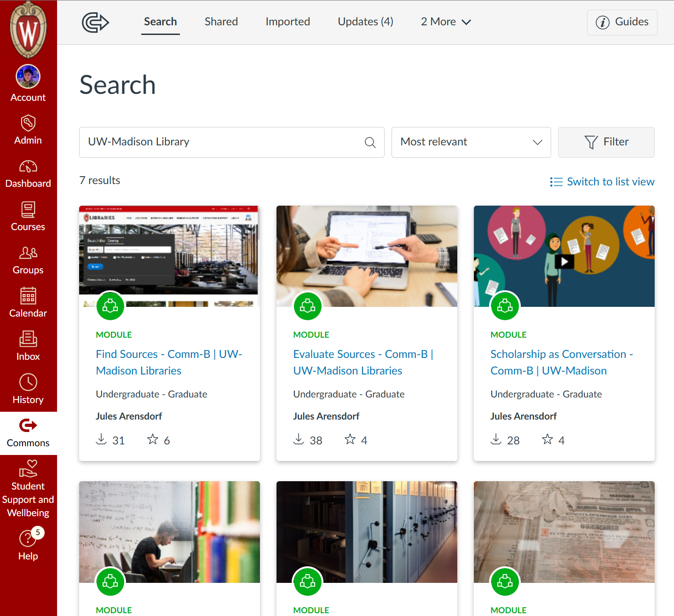Open the Filter panel
The width and height of the screenshot is (674, 616).
[606, 142]
